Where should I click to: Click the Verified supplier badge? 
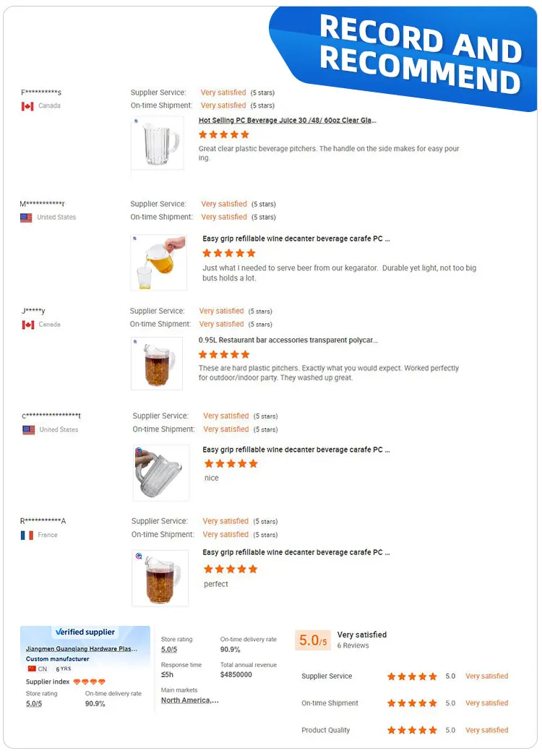click(x=85, y=632)
